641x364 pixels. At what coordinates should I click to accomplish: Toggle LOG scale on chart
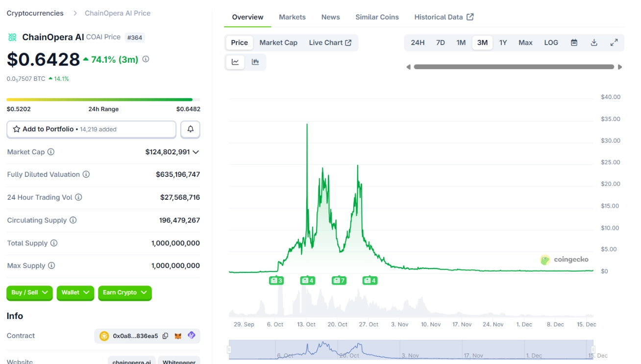pos(551,43)
